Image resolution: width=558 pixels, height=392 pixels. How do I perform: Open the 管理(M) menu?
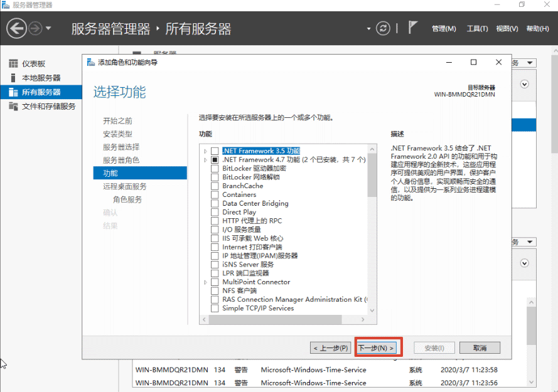click(444, 29)
